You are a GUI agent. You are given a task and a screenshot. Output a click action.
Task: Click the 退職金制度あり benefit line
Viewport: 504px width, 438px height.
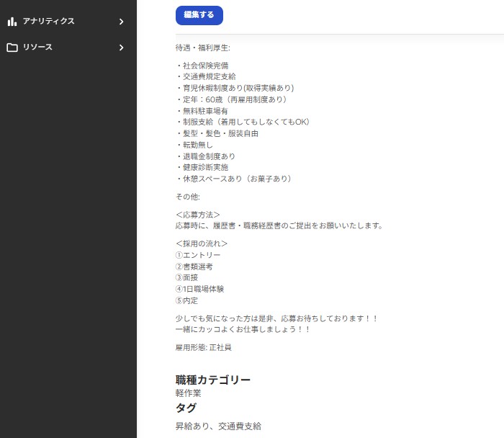205,156
